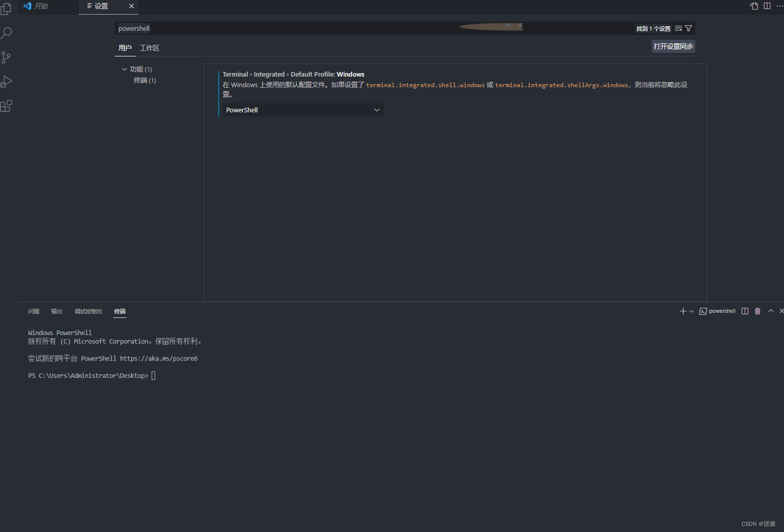
Task: Maximize panel with chevron up icon
Action: pos(770,311)
